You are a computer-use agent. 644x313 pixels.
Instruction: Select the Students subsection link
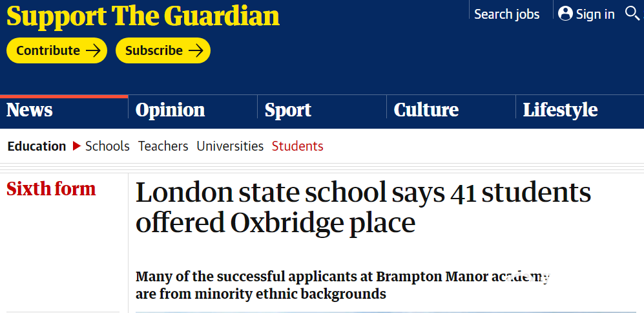[297, 146]
